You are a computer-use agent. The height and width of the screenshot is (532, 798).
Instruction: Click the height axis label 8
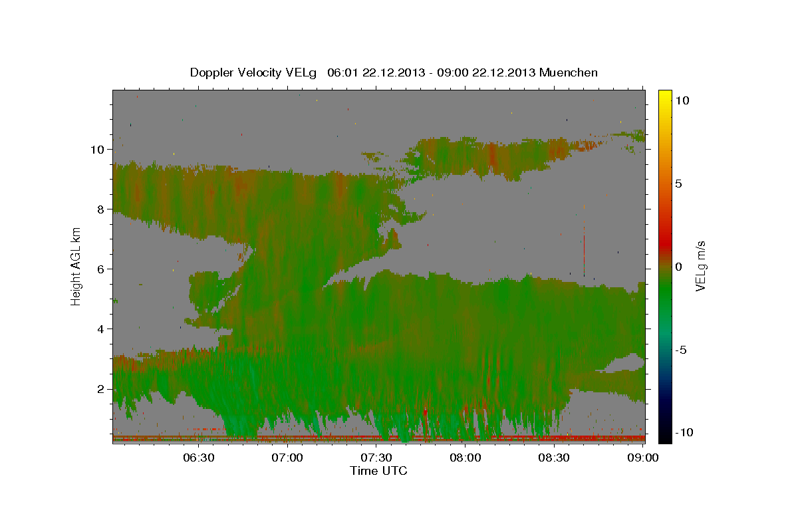pyautogui.click(x=102, y=209)
